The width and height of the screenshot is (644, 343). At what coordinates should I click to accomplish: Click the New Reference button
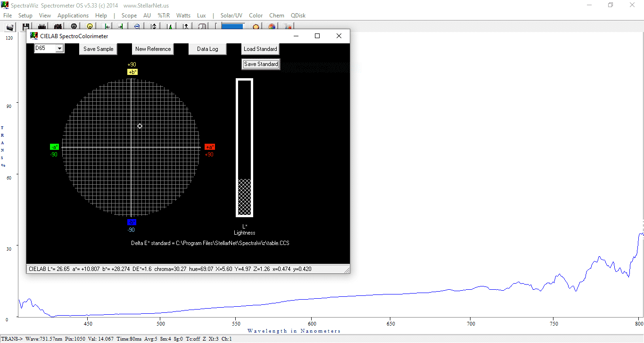coord(153,49)
